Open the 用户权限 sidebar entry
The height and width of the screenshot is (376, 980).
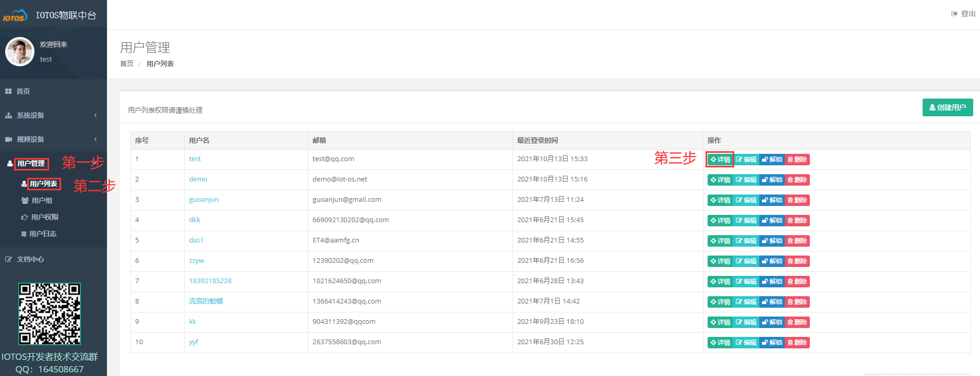tap(44, 217)
